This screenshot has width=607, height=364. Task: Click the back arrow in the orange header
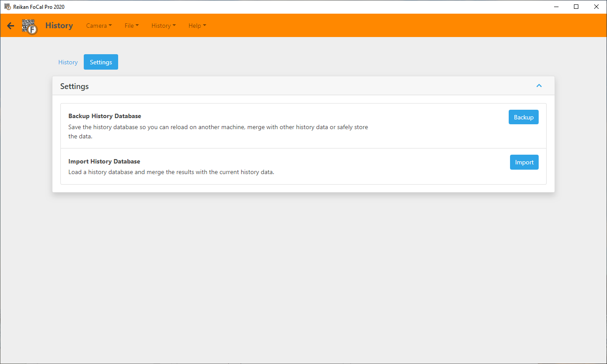click(11, 26)
